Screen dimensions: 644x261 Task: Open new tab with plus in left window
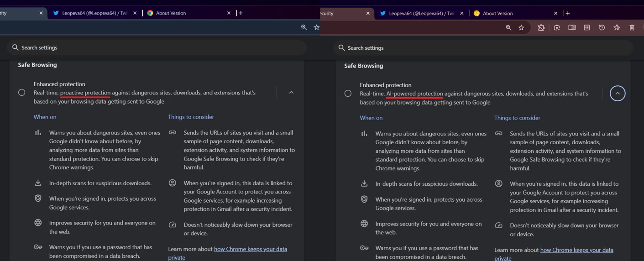[241, 13]
